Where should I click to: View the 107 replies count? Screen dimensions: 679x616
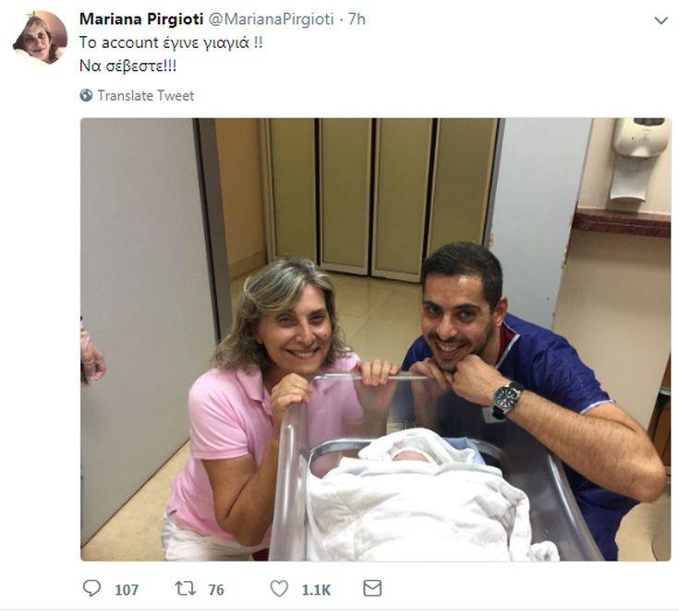pos(127,589)
